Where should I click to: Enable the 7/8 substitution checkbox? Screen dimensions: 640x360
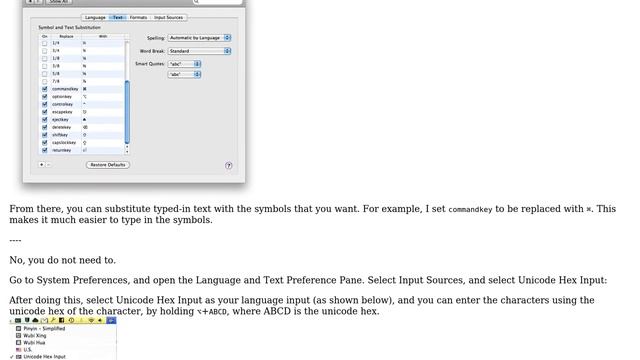point(44,81)
